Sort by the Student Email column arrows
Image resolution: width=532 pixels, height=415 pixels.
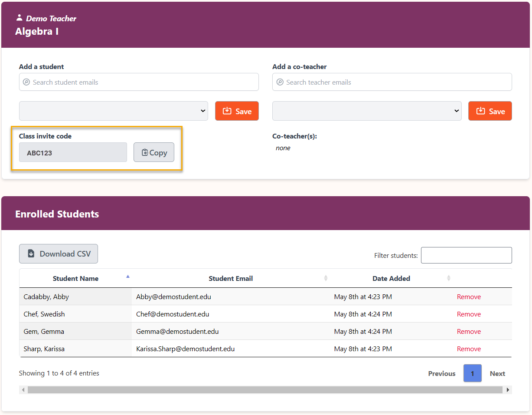326,278
